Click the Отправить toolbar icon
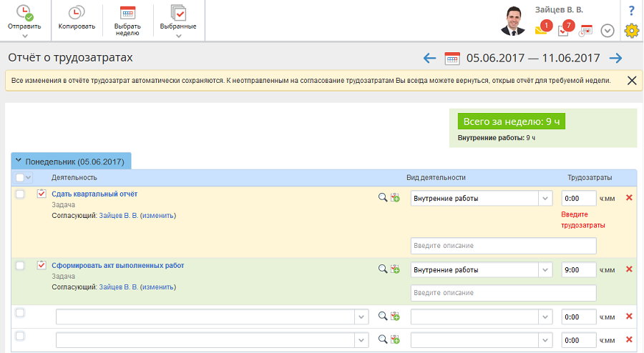 tap(24, 13)
